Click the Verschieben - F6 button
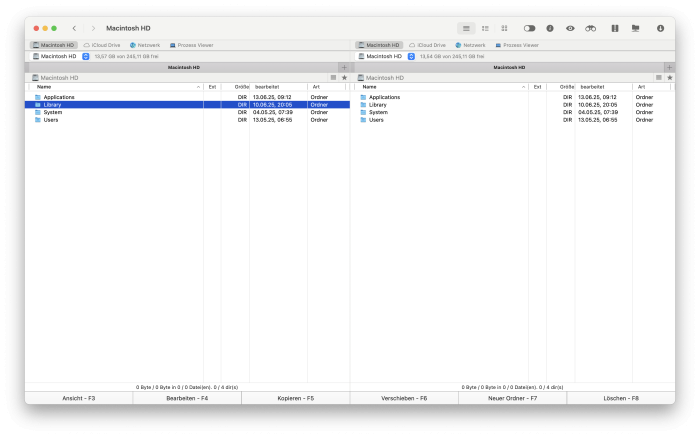The width and height of the screenshot is (700, 437). click(404, 398)
